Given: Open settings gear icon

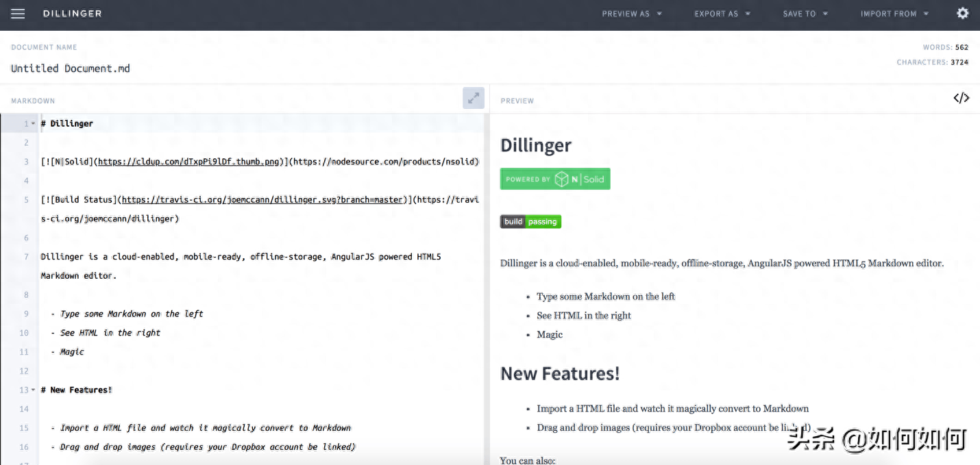Looking at the screenshot, I should (x=963, y=13).
